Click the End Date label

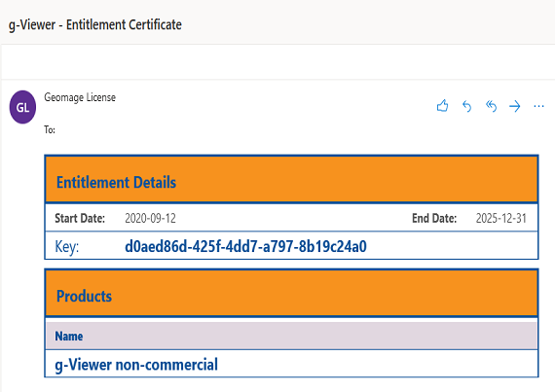434,218
